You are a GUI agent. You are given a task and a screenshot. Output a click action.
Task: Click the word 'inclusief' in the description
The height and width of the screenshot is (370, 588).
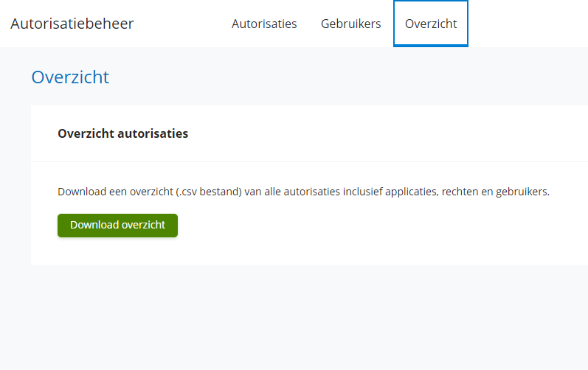[363, 192]
